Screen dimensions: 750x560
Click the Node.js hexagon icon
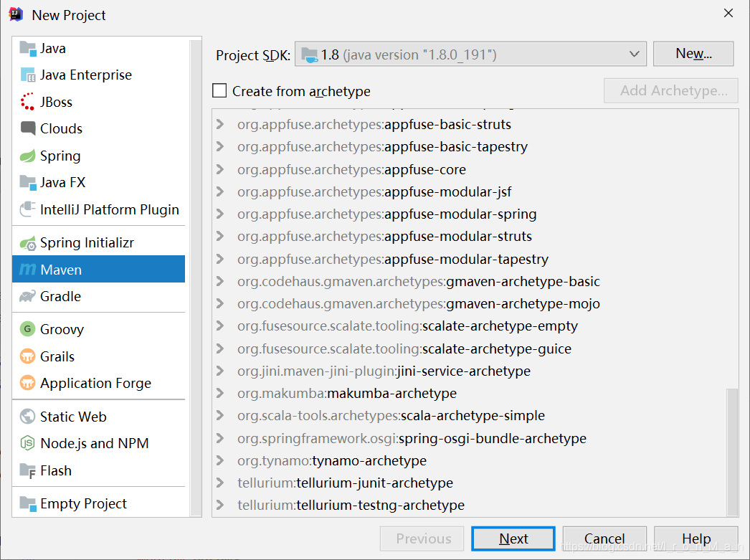(x=28, y=443)
